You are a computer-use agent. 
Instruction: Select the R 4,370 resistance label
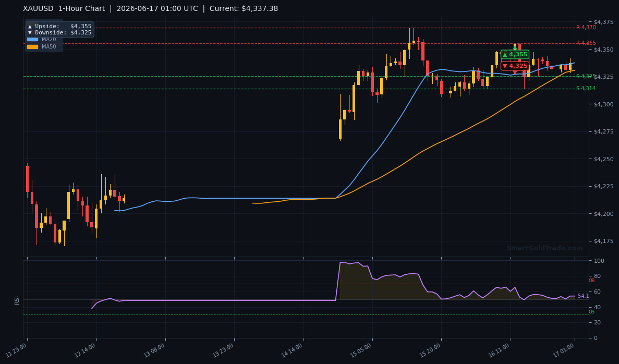click(586, 28)
